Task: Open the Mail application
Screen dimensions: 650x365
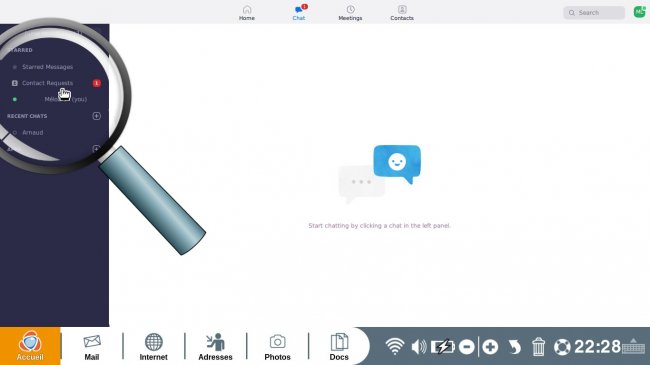Action: pos(92,347)
